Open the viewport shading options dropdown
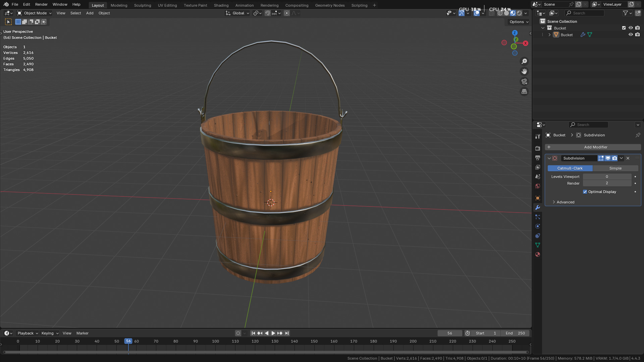Viewport: 644px width, 362px height. (x=526, y=13)
